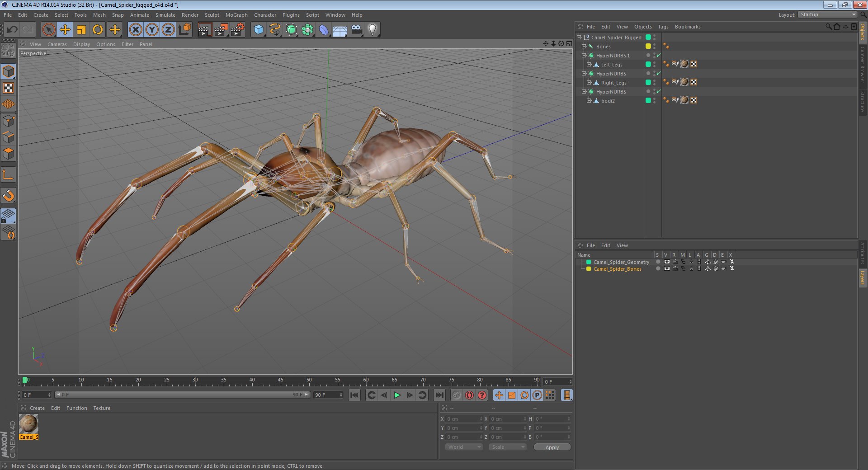
Task: Expand the bodi2 object
Action: coord(589,101)
